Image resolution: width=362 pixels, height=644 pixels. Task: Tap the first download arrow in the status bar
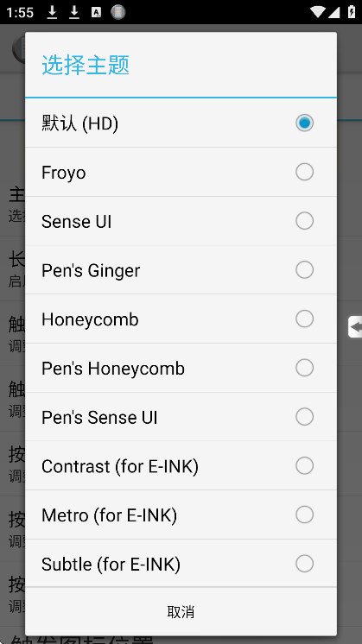click(x=52, y=12)
